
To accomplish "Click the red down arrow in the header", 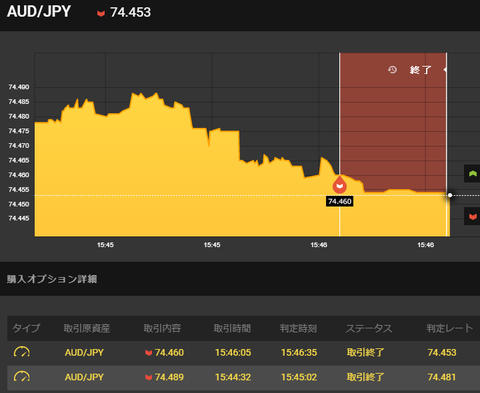I will tap(101, 13).
